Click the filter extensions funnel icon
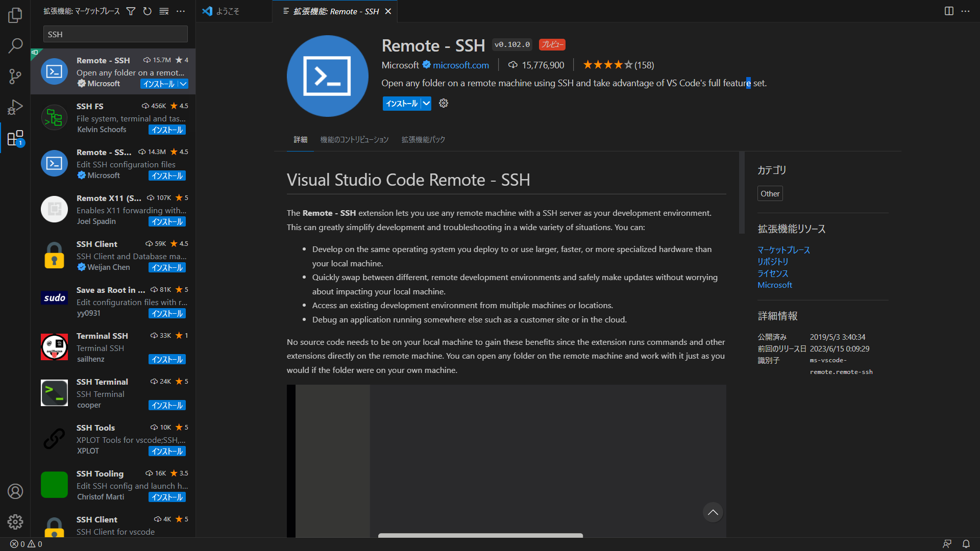The height and width of the screenshot is (551, 980). coord(131,11)
